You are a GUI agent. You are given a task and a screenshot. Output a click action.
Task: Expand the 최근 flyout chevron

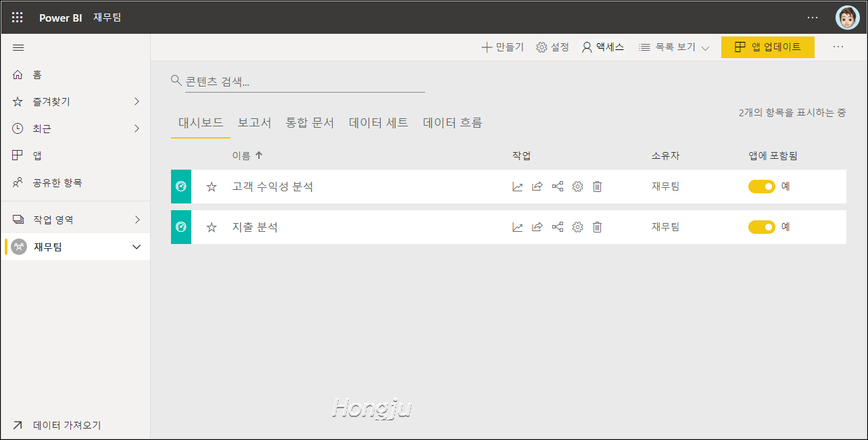[137, 128]
